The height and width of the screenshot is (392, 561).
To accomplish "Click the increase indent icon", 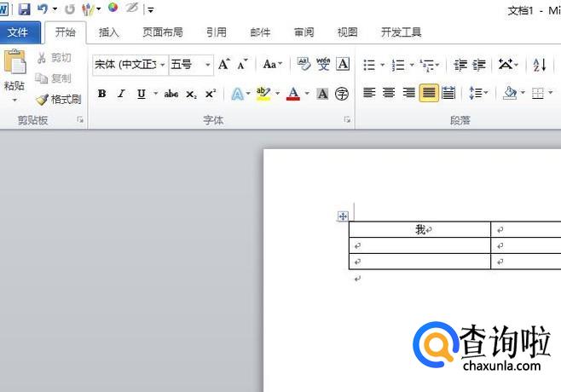I will 478,65.
